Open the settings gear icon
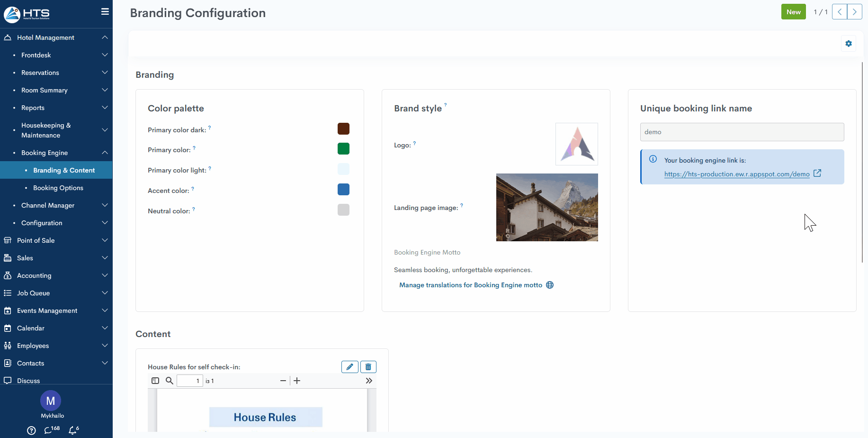 tap(848, 44)
